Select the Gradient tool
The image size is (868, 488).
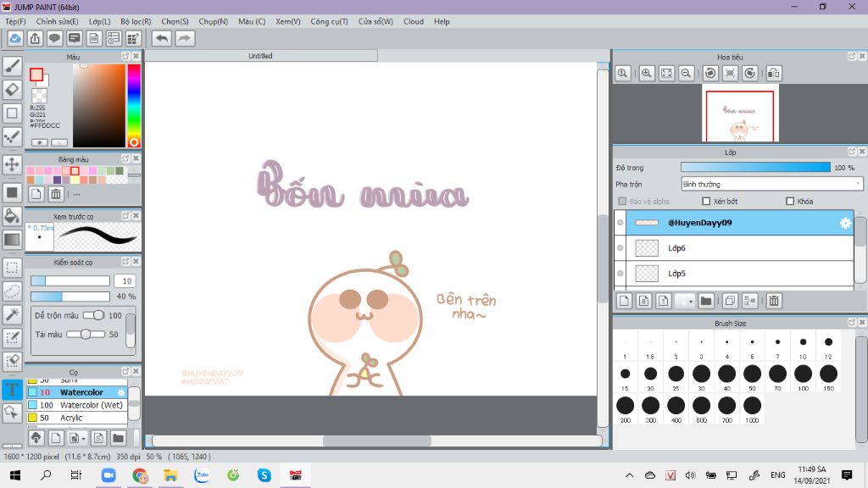click(12, 240)
